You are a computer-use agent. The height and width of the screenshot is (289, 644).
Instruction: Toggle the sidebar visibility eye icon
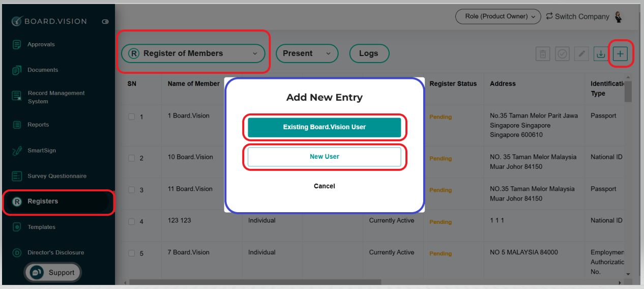105,22
